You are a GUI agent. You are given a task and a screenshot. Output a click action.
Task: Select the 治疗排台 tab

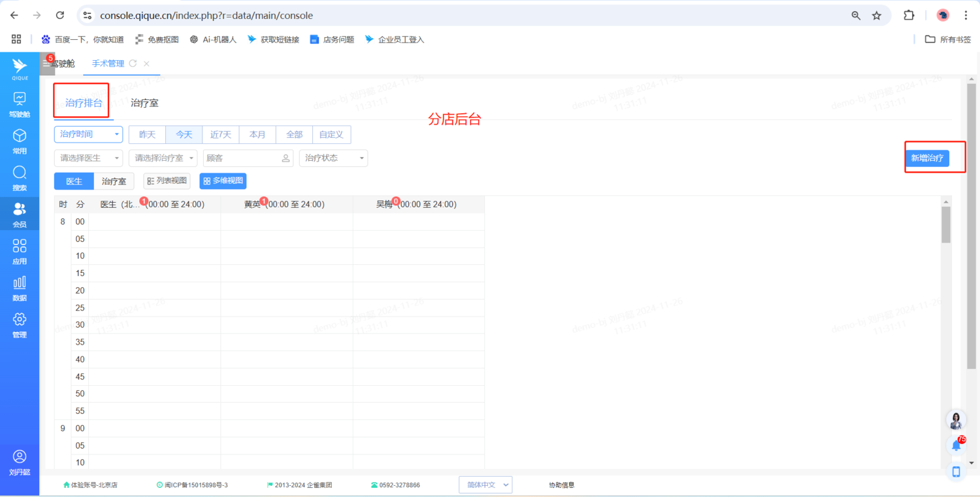point(84,103)
